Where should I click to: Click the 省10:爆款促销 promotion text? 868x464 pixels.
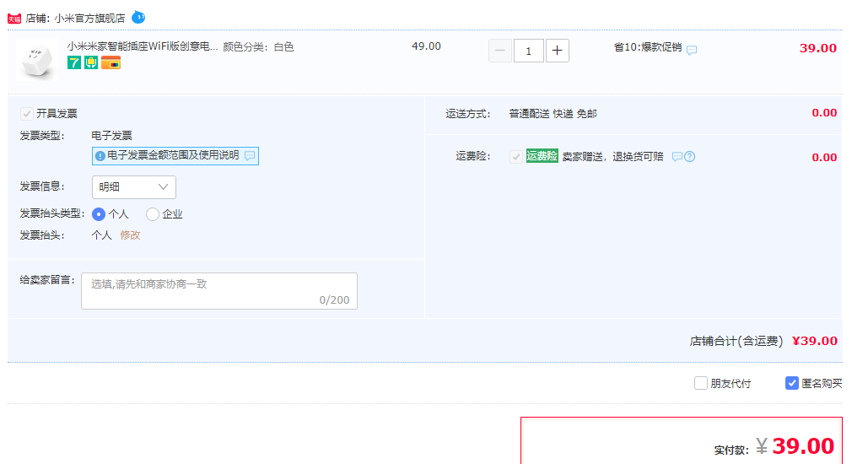point(648,47)
